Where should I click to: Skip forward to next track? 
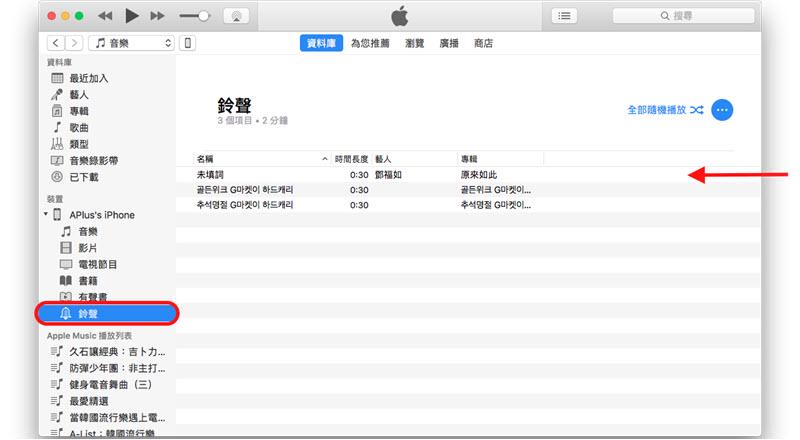157,16
